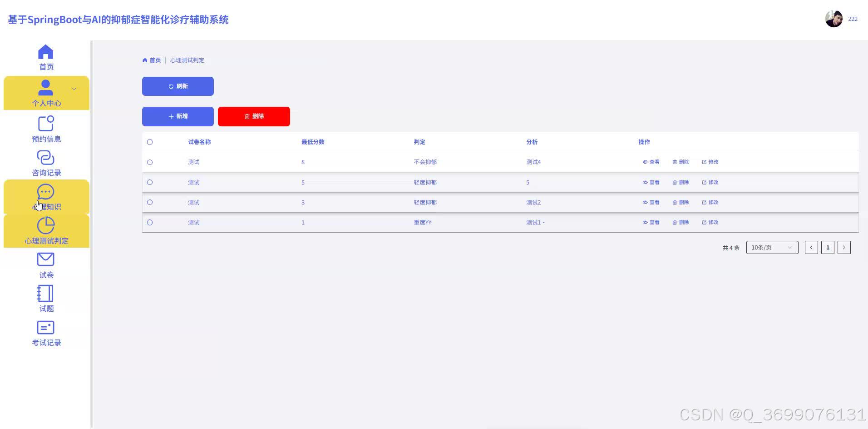Edit the row with 判定 重度YY

pyautogui.click(x=710, y=222)
